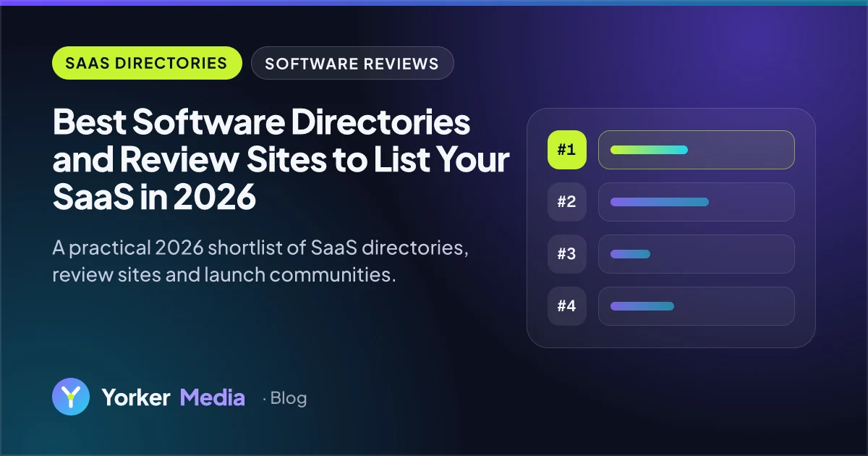This screenshot has height=456, width=868.
Task: Click the SOFTWARE REVIEWS tag
Action: pos(352,63)
